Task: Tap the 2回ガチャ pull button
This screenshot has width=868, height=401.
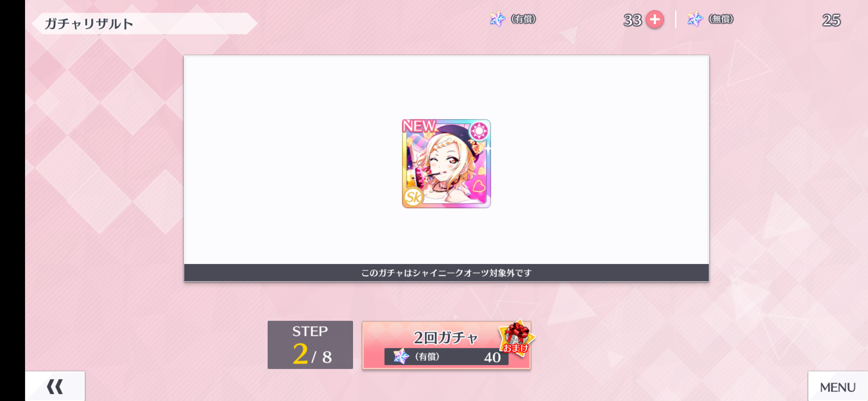Action: coord(446,345)
